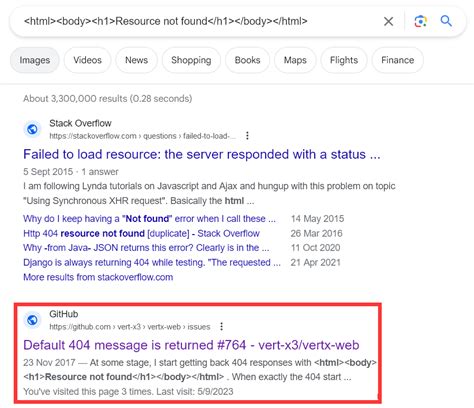Screen dimensions: 474x408
Task: Clear the search box with the X icon
Action: pyautogui.click(x=388, y=22)
